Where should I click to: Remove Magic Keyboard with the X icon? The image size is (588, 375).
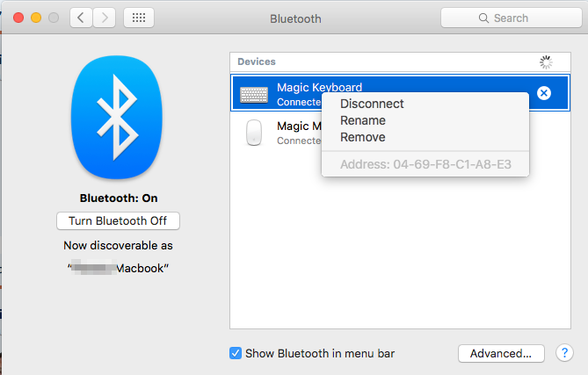tap(544, 93)
